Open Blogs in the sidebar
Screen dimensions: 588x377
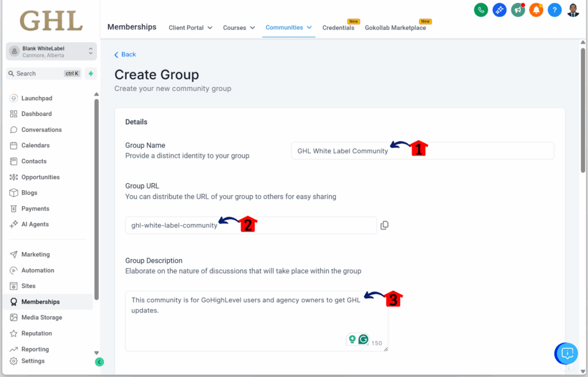(23, 193)
